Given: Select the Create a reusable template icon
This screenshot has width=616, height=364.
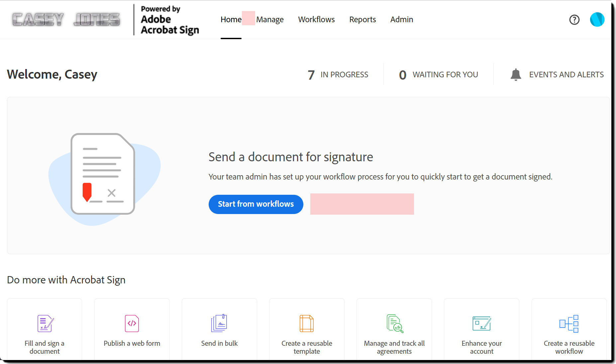Looking at the screenshot, I should (x=306, y=324).
